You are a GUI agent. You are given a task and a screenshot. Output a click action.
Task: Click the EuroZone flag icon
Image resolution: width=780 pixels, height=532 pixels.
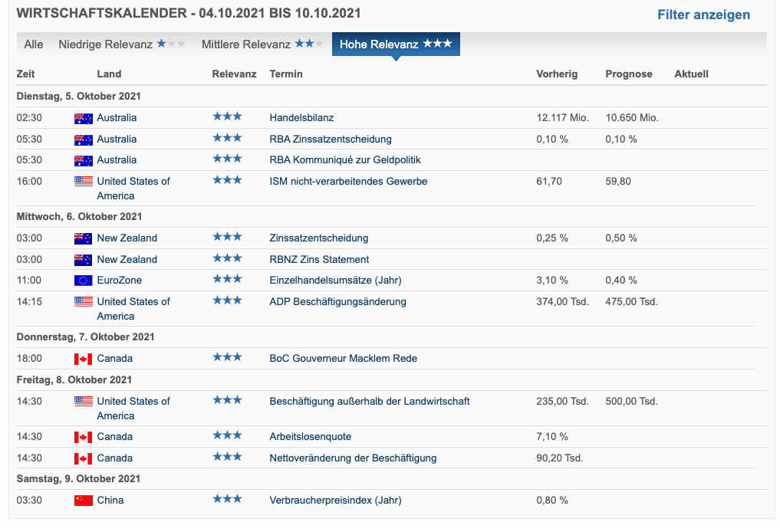click(84, 279)
